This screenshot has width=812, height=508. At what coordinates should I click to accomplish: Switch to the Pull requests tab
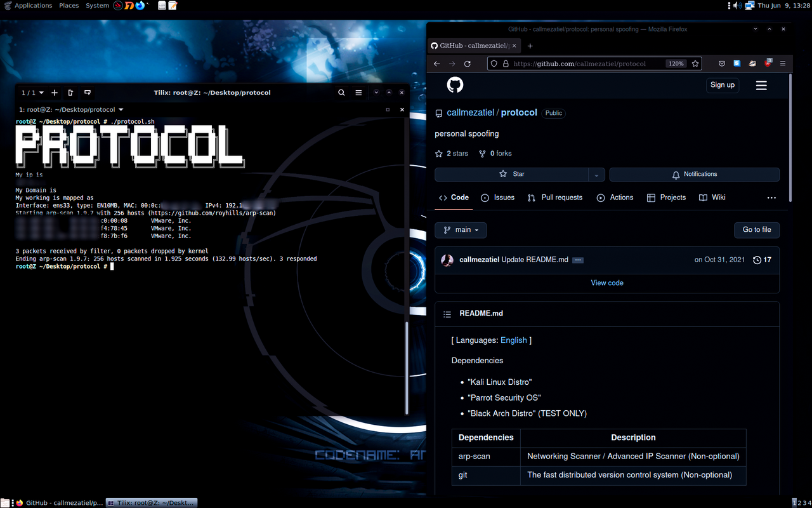[555, 197]
